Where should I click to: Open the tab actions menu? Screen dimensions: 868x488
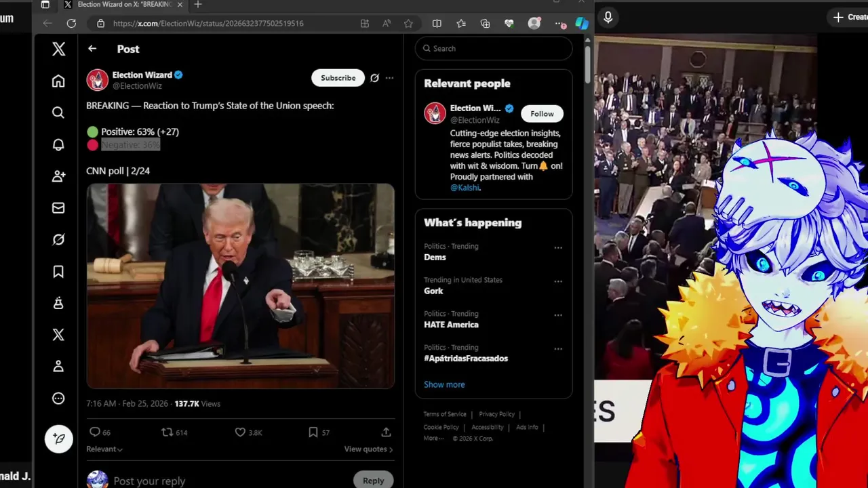point(45,4)
